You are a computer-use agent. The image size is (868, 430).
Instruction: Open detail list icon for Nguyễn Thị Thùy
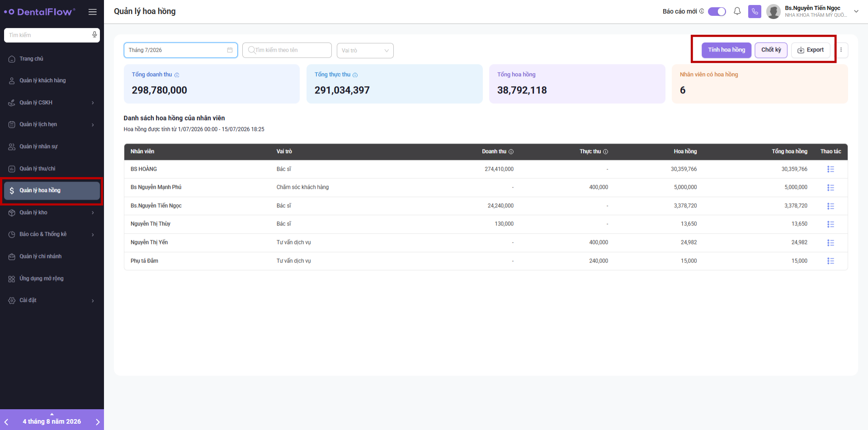click(830, 224)
